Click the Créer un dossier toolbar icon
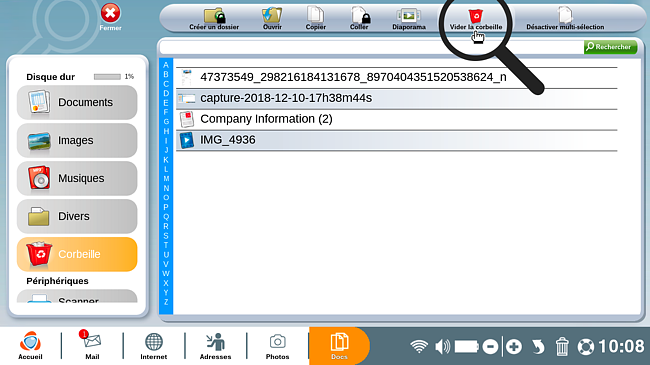The height and width of the screenshot is (365, 650). (x=214, y=19)
